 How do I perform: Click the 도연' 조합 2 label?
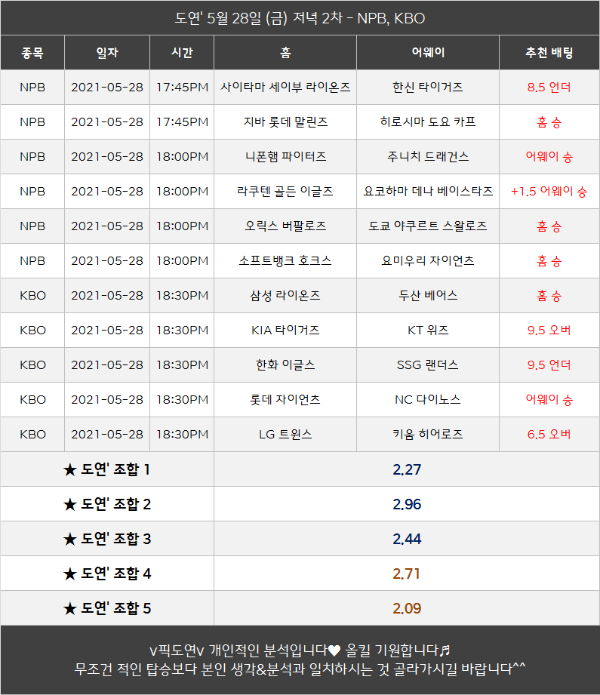click(116, 504)
